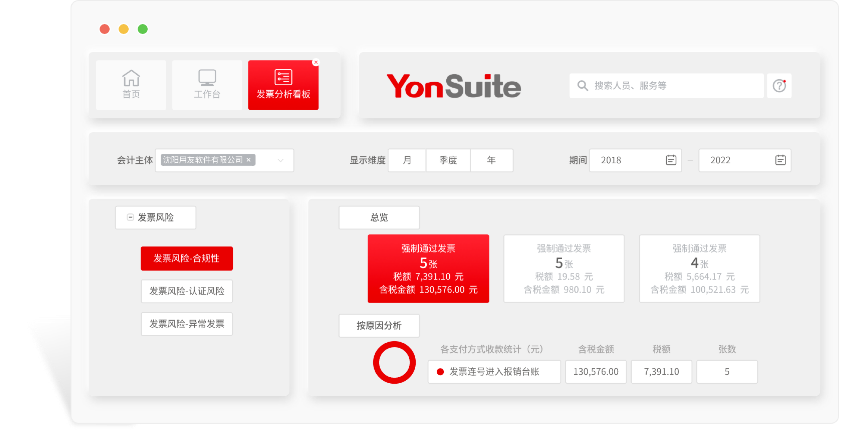Image resolution: width=868 pixels, height=446 pixels.
Task: Select the 季度 display dimension
Action: (x=448, y=160)
